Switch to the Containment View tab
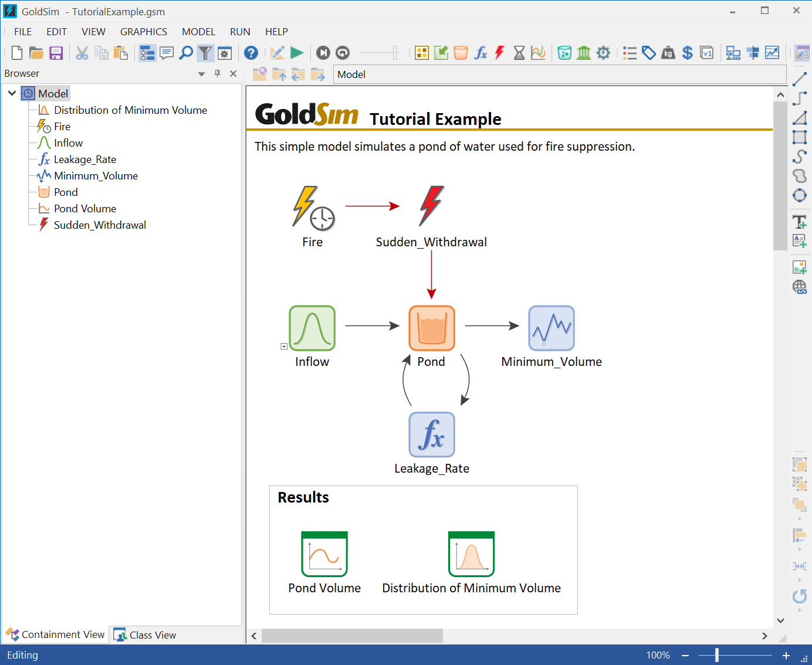The image size is (812, 665). coord(55,635)
